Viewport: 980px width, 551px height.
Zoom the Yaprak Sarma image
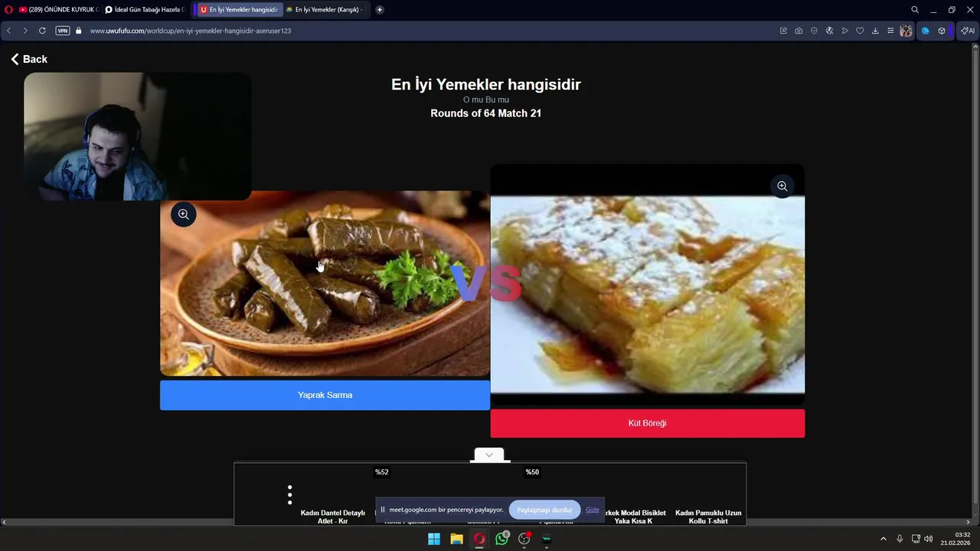click(184, 214)
